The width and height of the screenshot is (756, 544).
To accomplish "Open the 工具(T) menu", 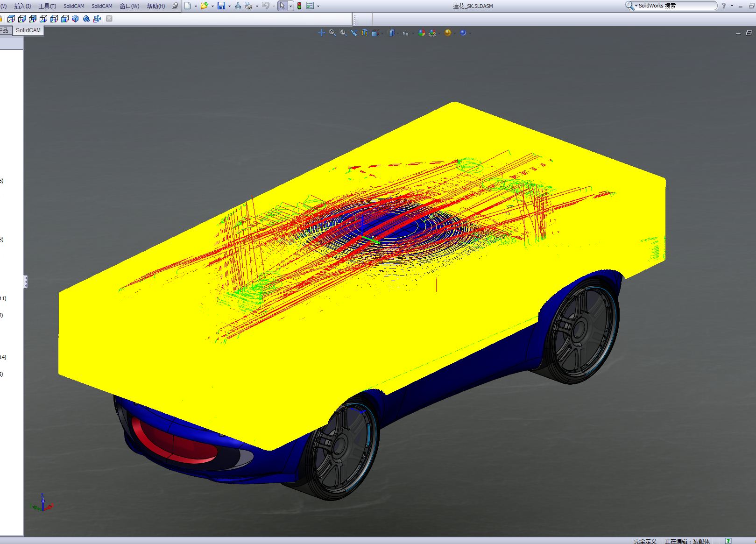I will tap(47, 6).
